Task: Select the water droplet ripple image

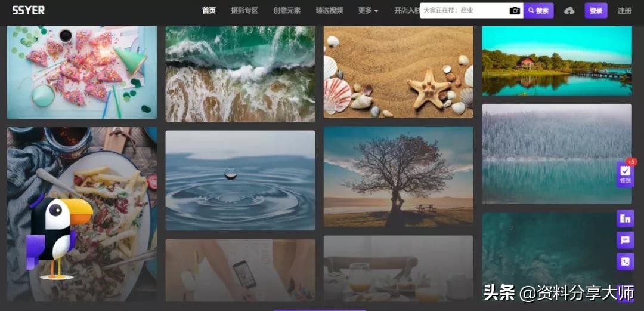Action: click(x=240, y=180)
